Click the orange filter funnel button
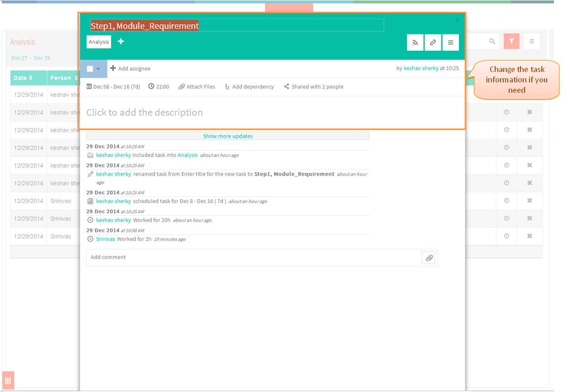Image resolution: width=573 pixels, height=392 pixels. [x=511, y=41]
